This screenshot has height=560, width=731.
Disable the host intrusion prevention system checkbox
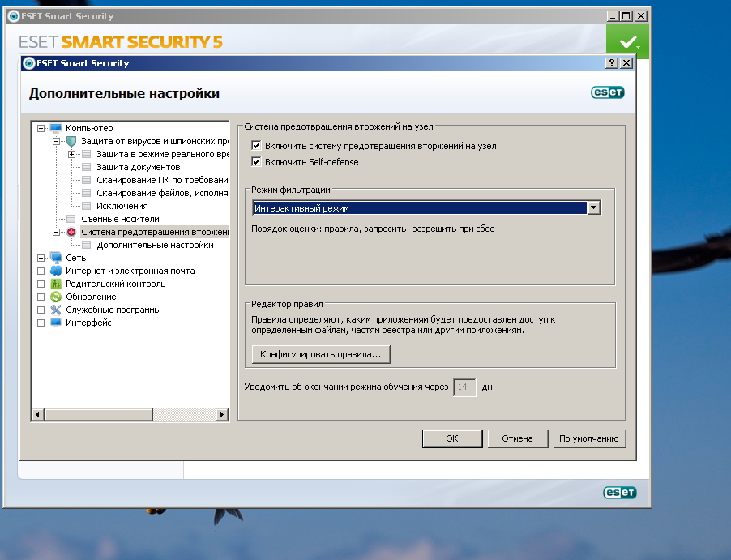pyautogui.click(x=256, y=146)
